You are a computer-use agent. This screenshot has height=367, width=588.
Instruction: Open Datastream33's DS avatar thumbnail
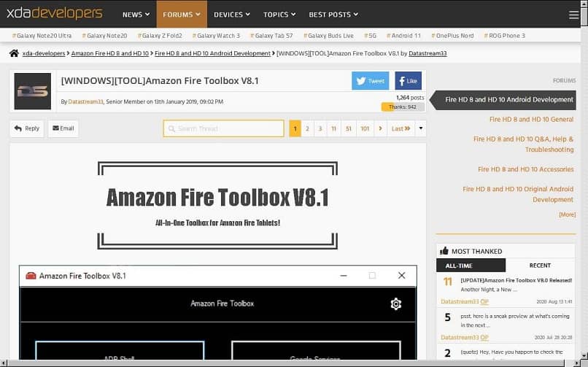click(x=33, y=91)
